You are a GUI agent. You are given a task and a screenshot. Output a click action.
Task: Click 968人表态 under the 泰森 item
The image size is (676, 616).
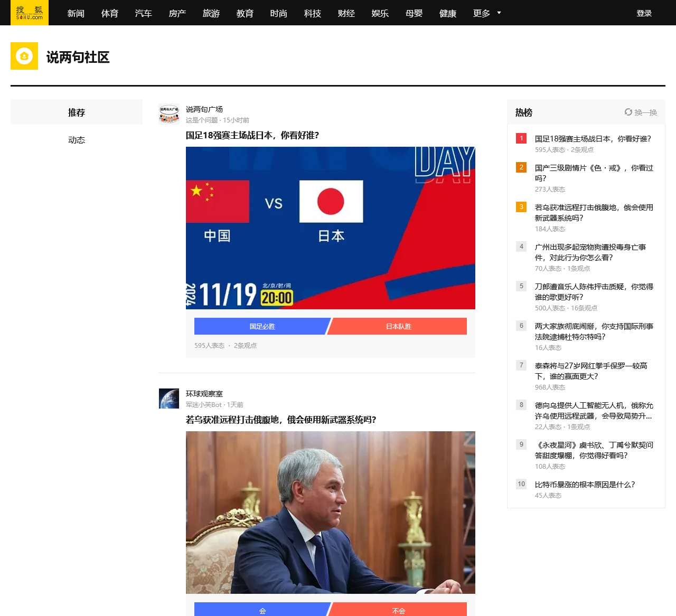click(x=550, y=387)
